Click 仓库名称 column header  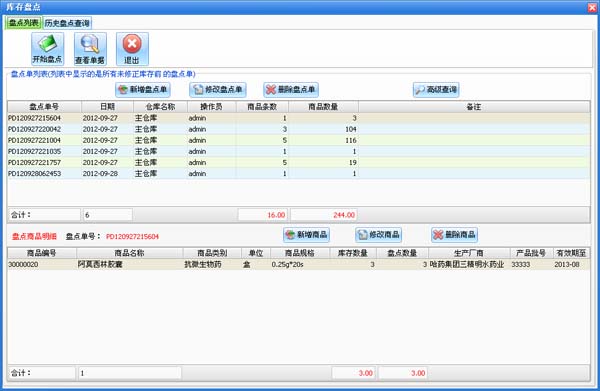[x=160, y=107]
